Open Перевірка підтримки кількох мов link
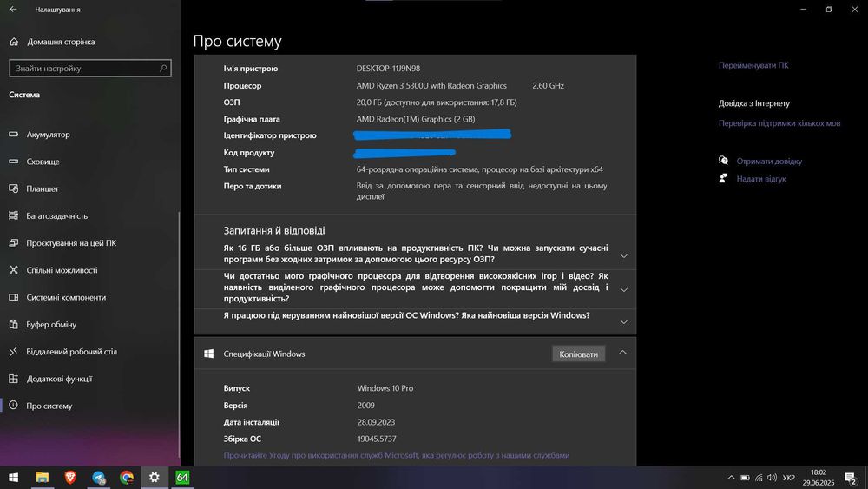 pos(779,123)
